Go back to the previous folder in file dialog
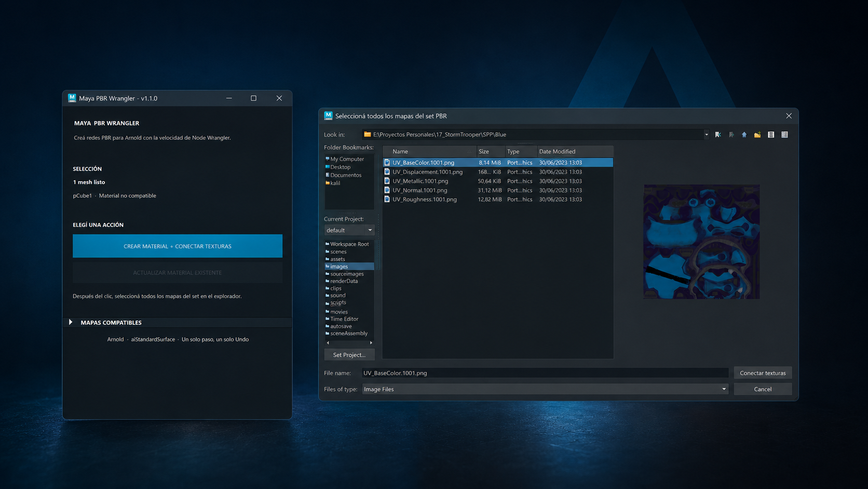Viewport: 868px width, 489px height. (718, 135)
